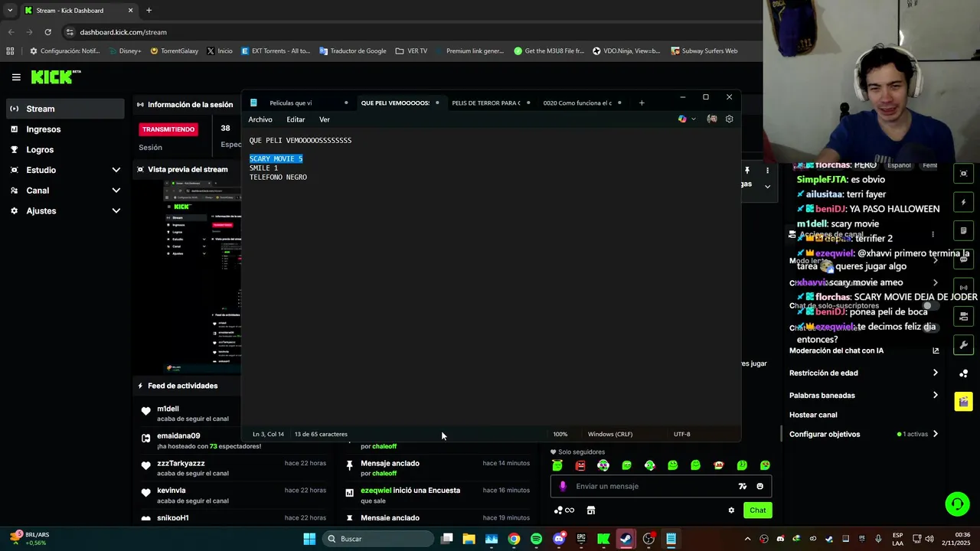Open Discord from the taskbar
This screenshot has width=980, height=551.
click(x=559, y=539)
